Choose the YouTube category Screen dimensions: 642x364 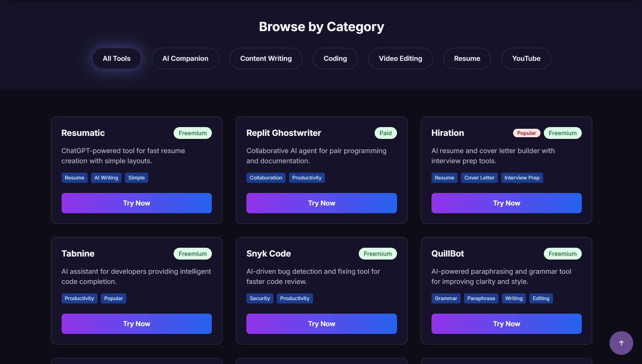(526, 58)
